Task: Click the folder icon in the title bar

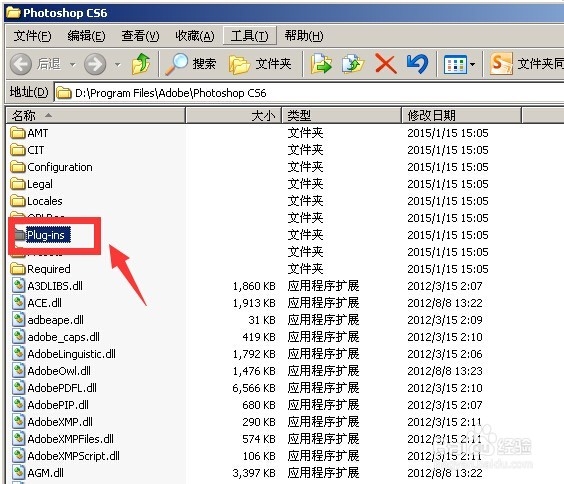Action: point(13,13)
